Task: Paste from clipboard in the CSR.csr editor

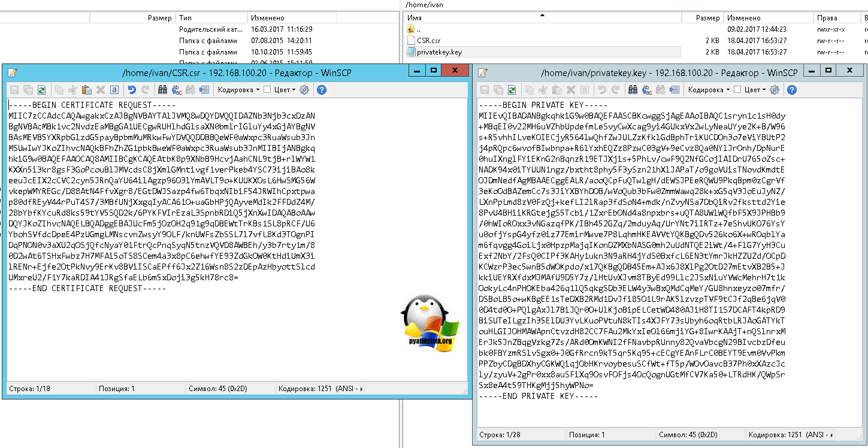Action: pos(86,90)
